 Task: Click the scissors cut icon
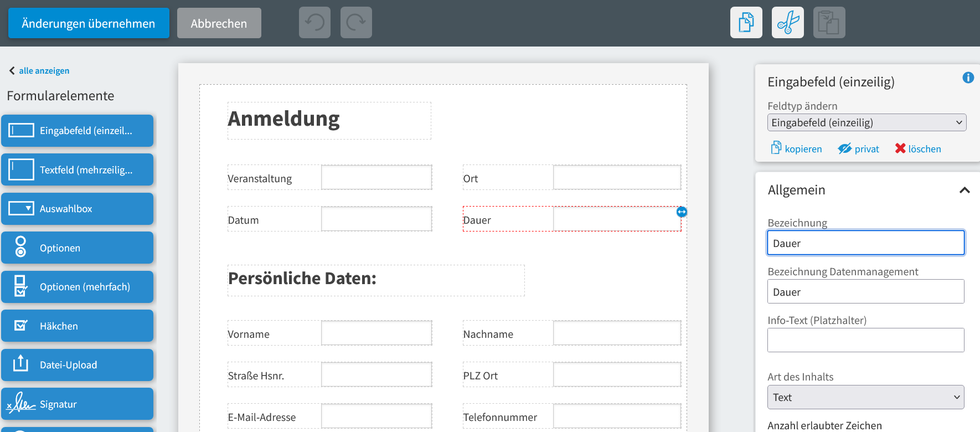pyautogui.click(x=787, y=23)
